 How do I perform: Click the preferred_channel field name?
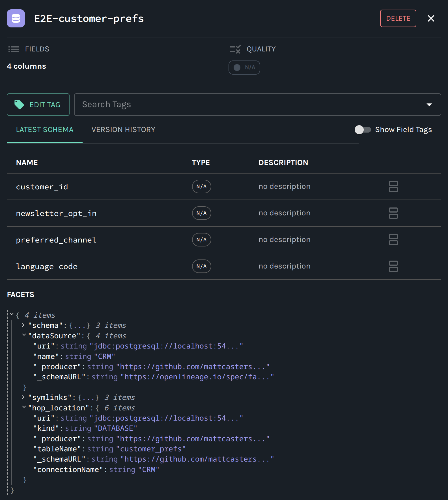pyautogui.click(x=56, y=240)
